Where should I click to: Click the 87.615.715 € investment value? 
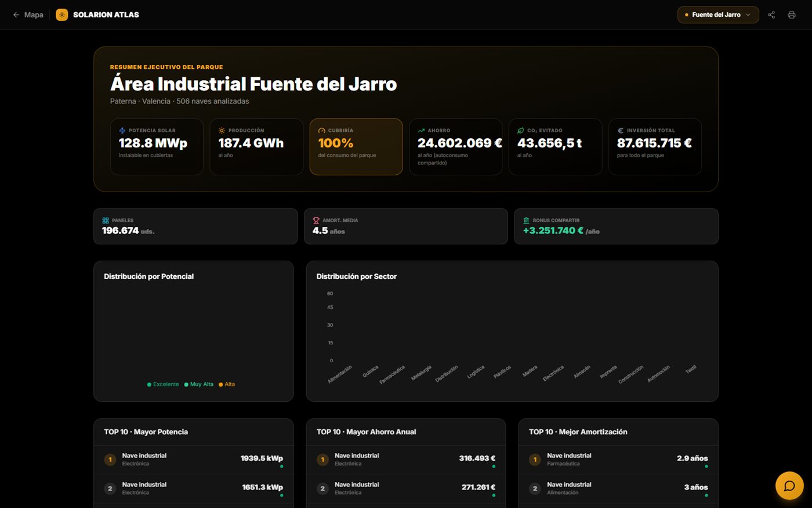tap(654, 143)
